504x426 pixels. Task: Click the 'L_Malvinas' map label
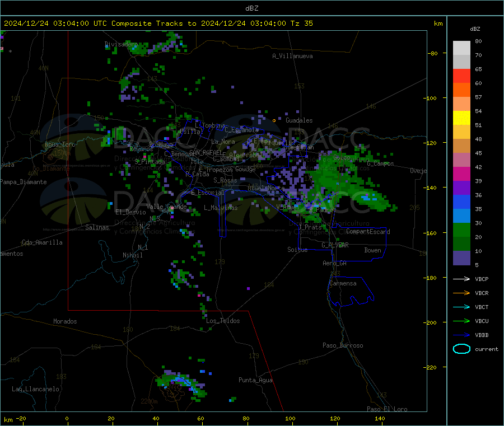[221, 208]
